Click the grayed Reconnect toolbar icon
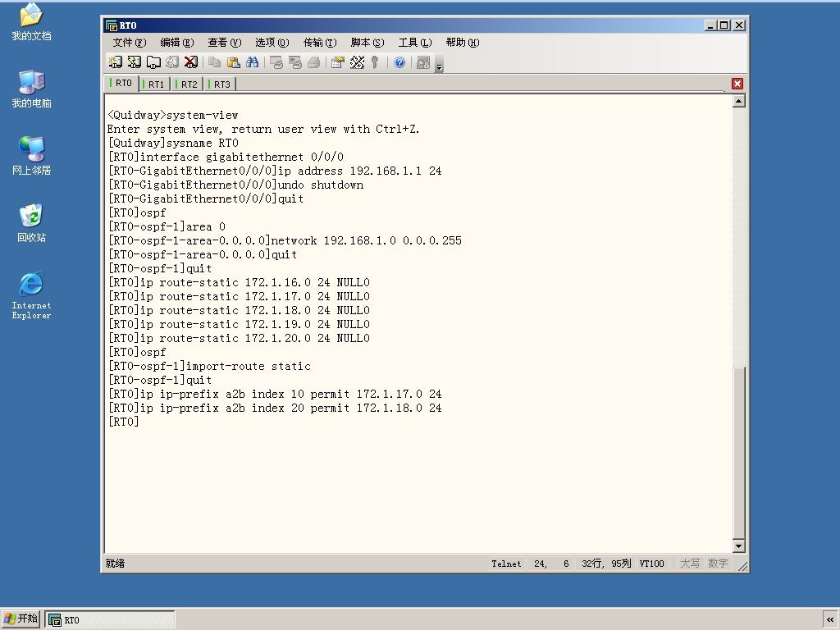This screenshot has width=840, height=630. pos(172,62)
